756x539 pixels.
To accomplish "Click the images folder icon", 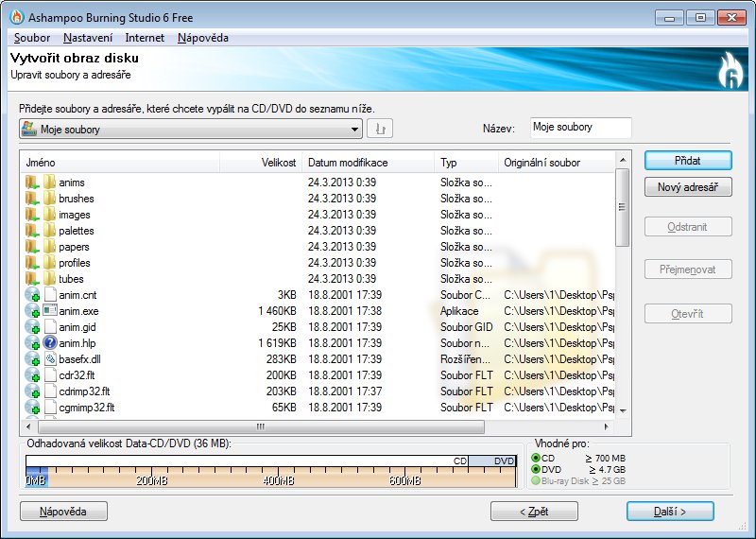I will coord(49,215).
